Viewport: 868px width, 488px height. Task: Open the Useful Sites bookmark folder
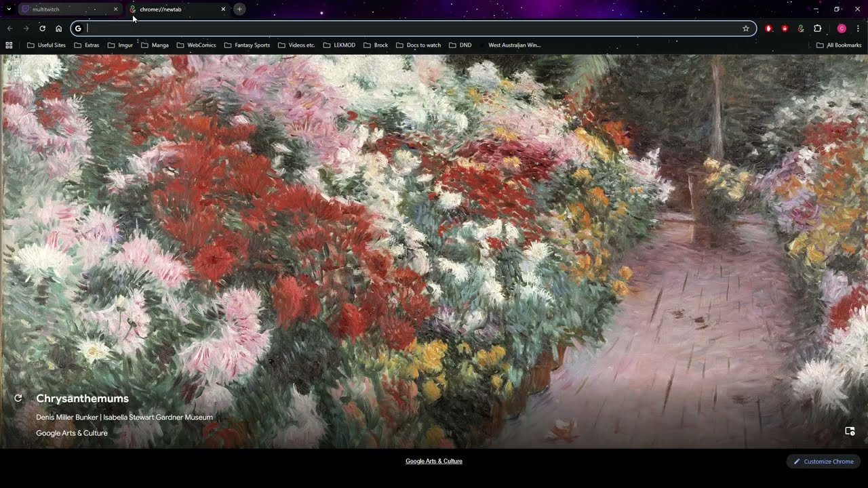[x=46, y=45]
